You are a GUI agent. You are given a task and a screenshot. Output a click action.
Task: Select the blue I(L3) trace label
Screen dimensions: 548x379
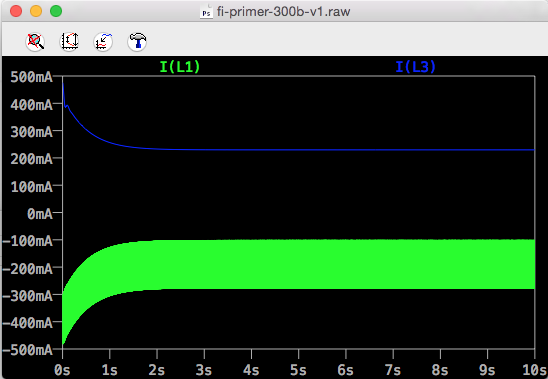click(416, 66)
